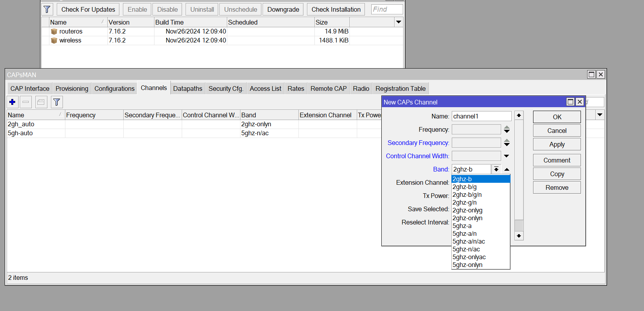Choose 5ghz-n/ac in the Band list
This screenshot has width=644, height=311.
[x=481, y=249]
